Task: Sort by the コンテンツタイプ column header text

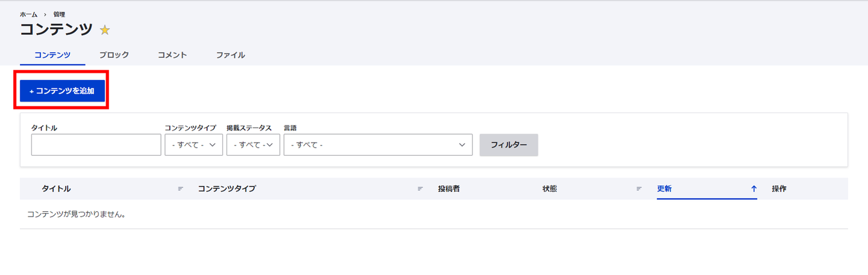Action: pyautogui.click(x=227, y=189)
